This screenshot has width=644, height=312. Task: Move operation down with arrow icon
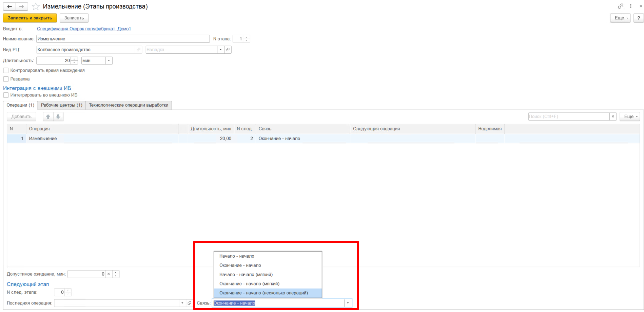tap(58, 116)
